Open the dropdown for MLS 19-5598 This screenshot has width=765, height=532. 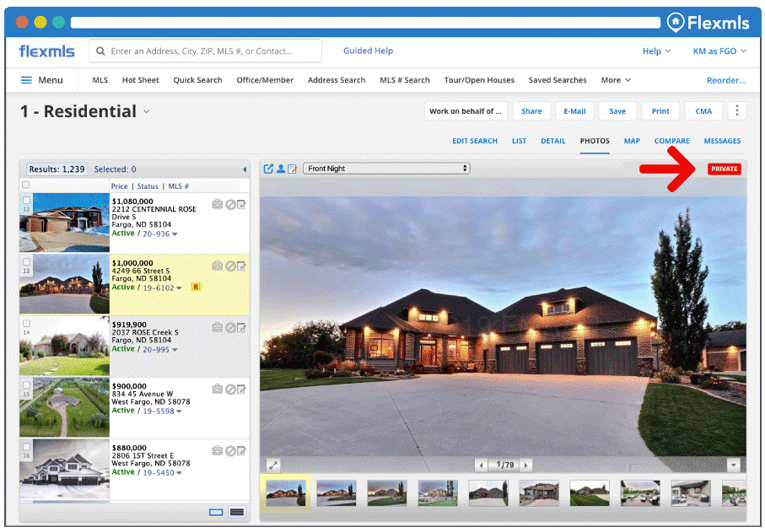[x=179, y=411]
